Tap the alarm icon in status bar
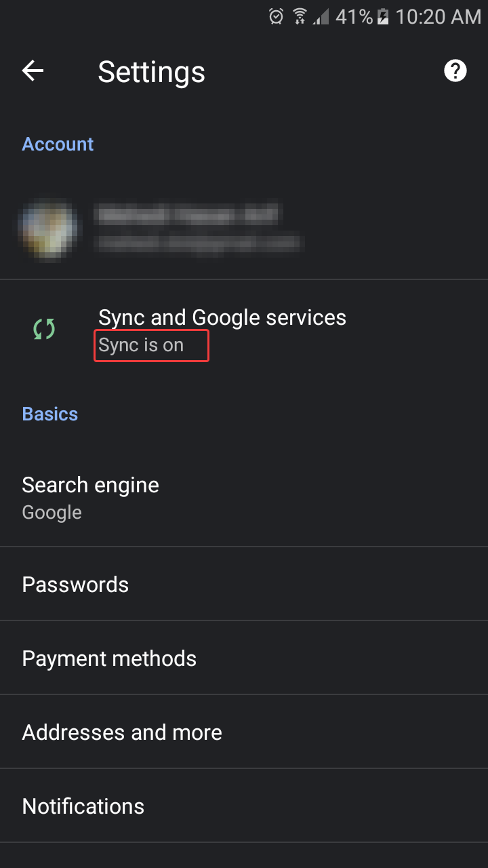This screenshot has width=488, height=868. pyautogui.click(x=276, y=16)
